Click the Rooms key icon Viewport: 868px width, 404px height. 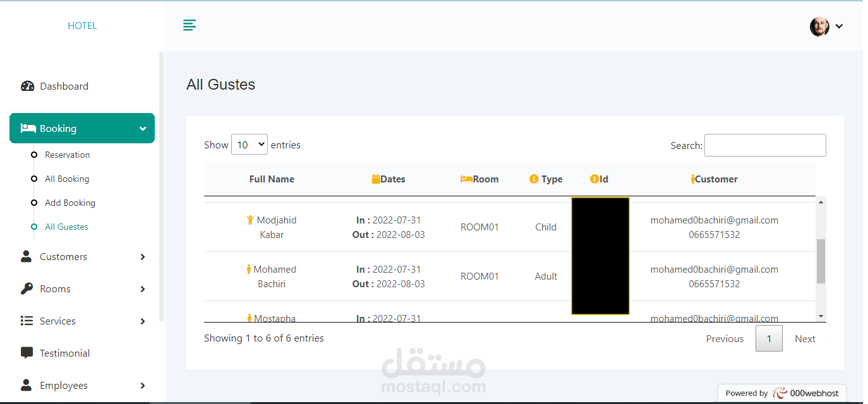pyautogui.click(x=27, y=288)
